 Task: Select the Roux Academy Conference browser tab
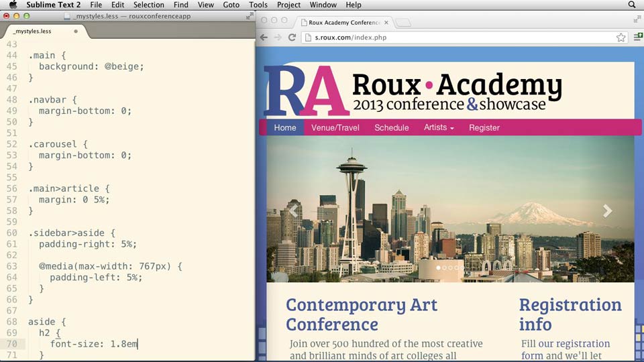tap(343, 23)
